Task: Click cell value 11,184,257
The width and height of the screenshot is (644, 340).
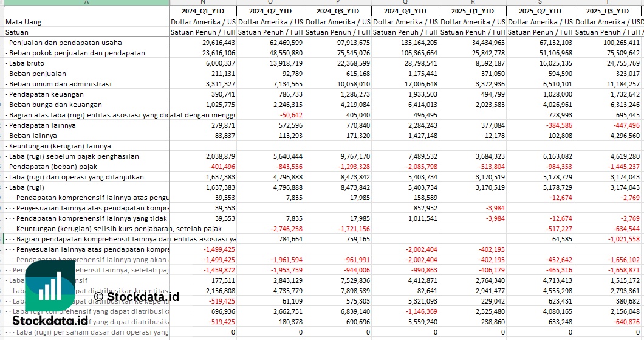Action: point(623,84)
